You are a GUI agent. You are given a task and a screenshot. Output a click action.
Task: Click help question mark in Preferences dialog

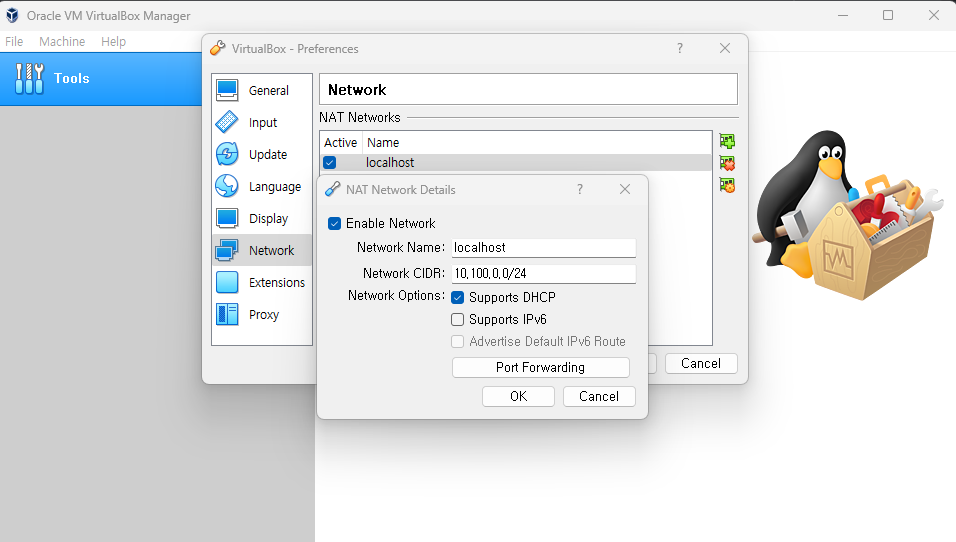tap(680, 48)
